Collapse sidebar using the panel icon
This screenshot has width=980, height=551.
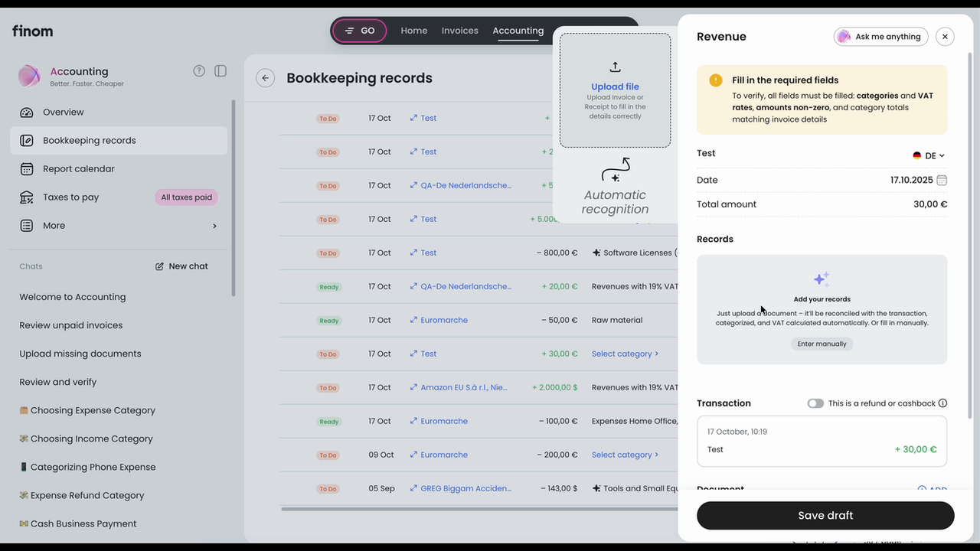220,71
